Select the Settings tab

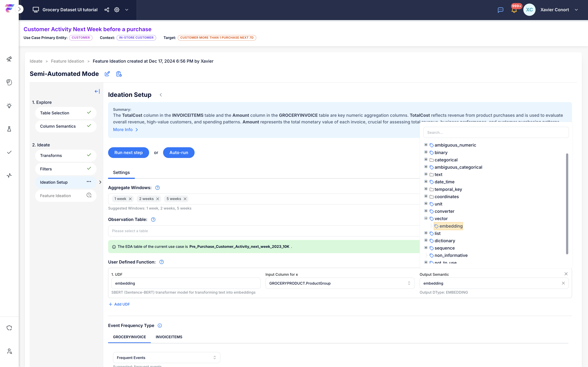tap(121, 173)
